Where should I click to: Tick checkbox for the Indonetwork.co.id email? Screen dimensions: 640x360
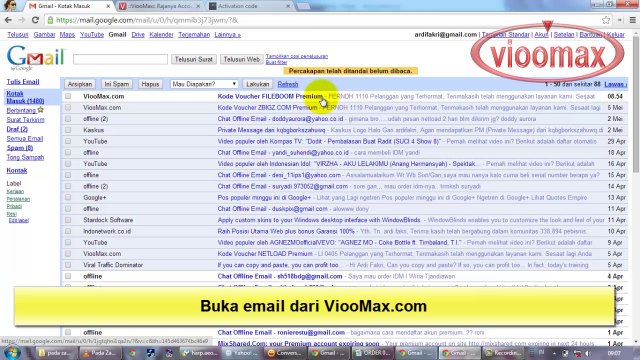[x=68, y=231]
